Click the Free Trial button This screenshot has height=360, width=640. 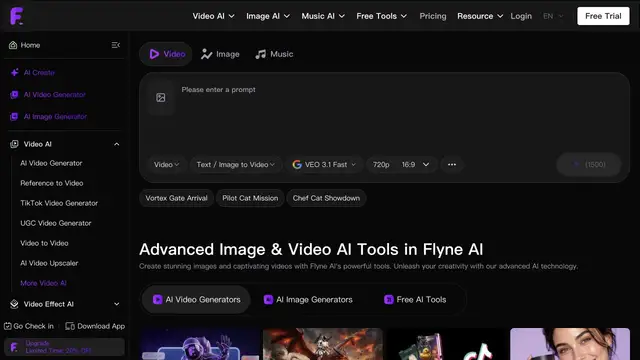point(603,16)
